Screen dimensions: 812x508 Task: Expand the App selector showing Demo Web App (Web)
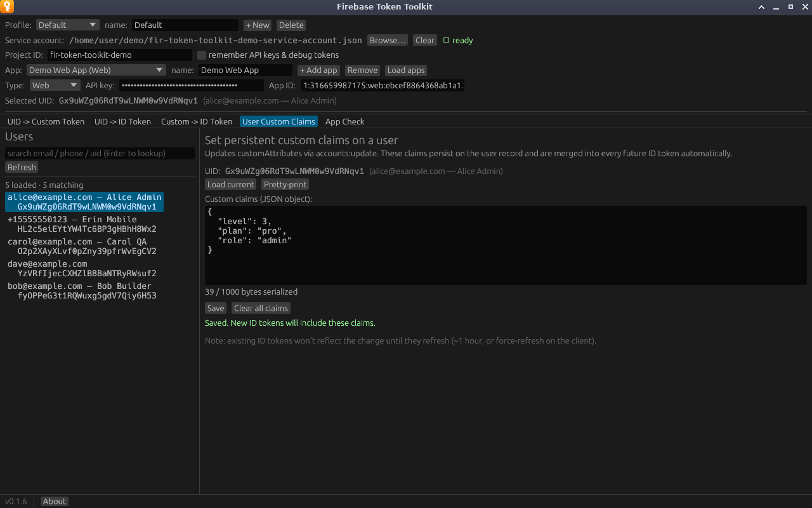point(96,70)
